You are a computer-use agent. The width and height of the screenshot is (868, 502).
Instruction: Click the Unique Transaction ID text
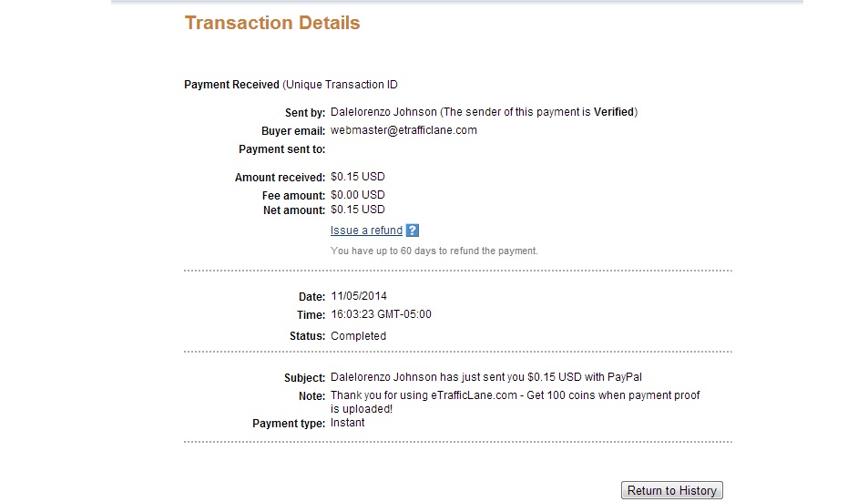pos(342,85)
